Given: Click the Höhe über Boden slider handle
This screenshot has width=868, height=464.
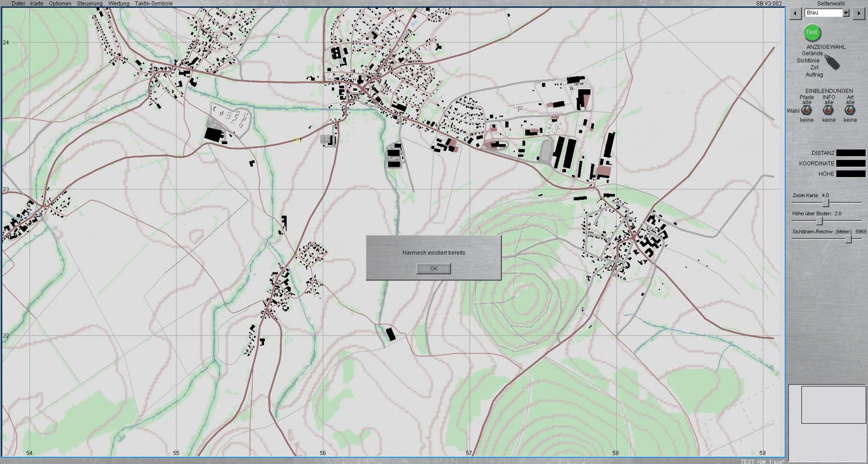Looking at the screenshot, I should pyautogui.click(x=820, y=221).
